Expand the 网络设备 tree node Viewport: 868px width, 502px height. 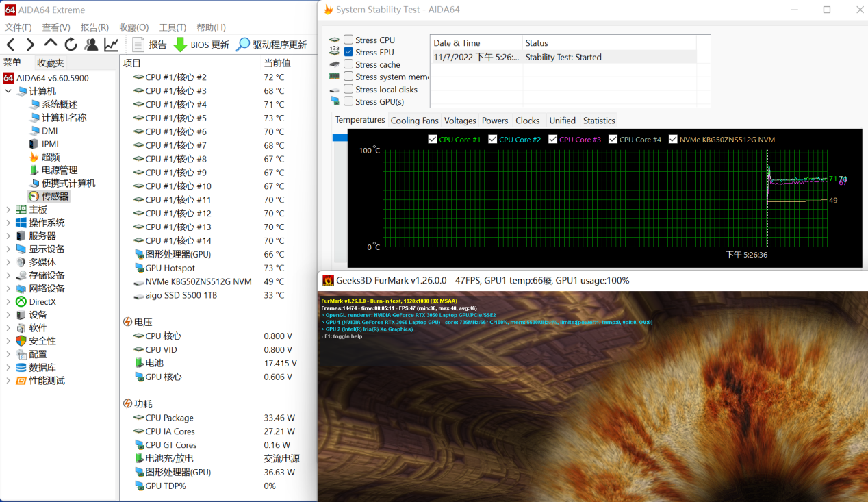pos(8,288)
